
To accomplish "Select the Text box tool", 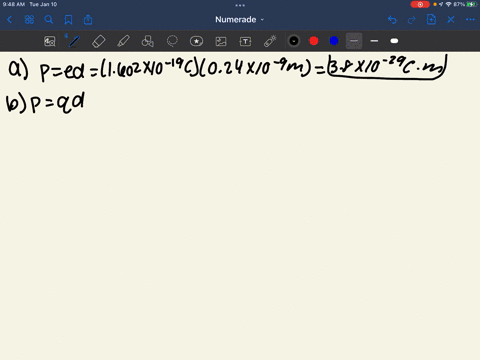I will pyautogui.click(x=245, y=41).
